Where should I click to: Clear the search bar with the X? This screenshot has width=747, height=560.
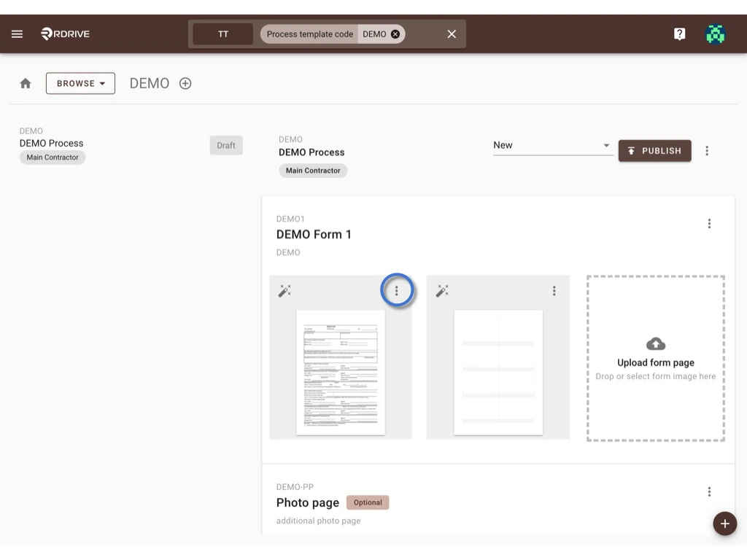451,34
